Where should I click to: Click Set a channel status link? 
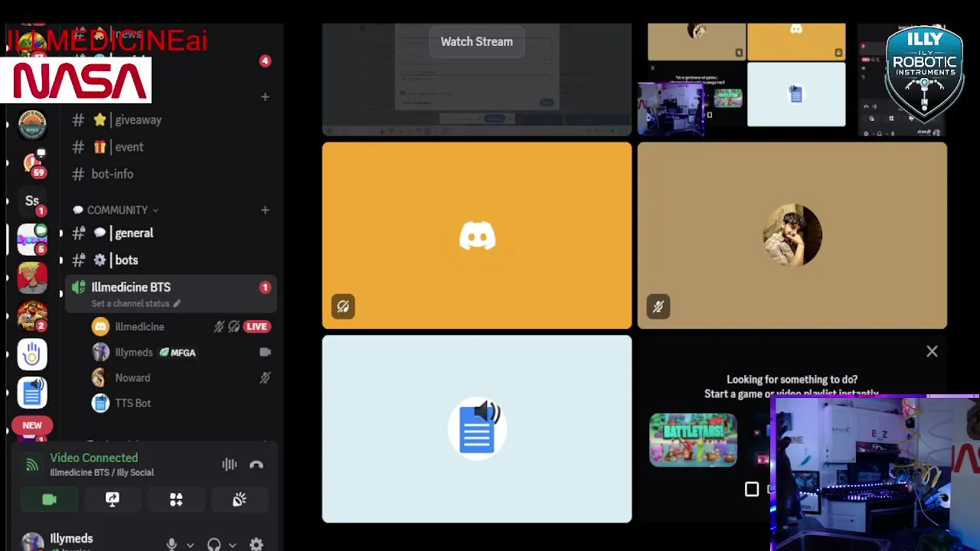(x=130, y=304)
